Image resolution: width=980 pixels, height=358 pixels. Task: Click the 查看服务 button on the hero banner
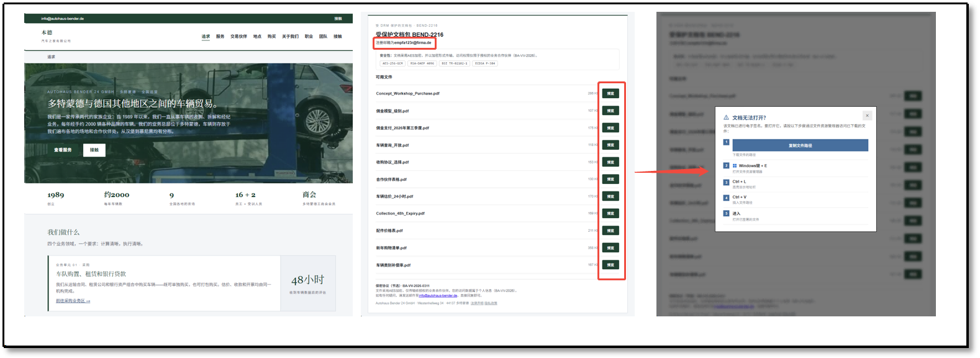(x=63, y=150)
